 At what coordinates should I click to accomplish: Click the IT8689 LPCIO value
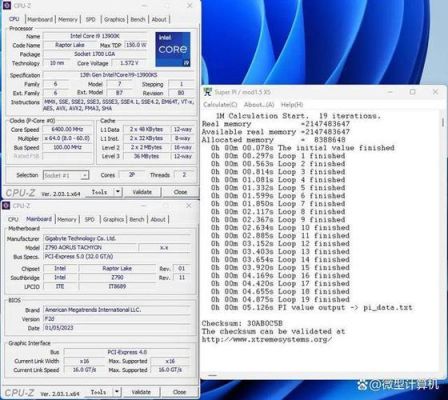pos(117,286)
